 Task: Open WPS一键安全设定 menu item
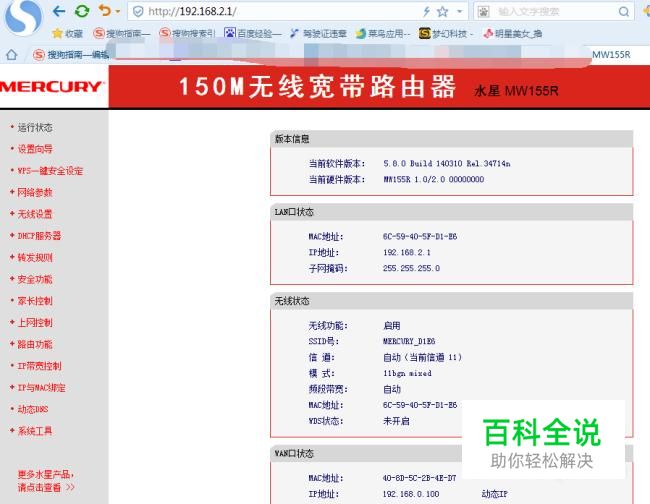click(x=50, y=171)
